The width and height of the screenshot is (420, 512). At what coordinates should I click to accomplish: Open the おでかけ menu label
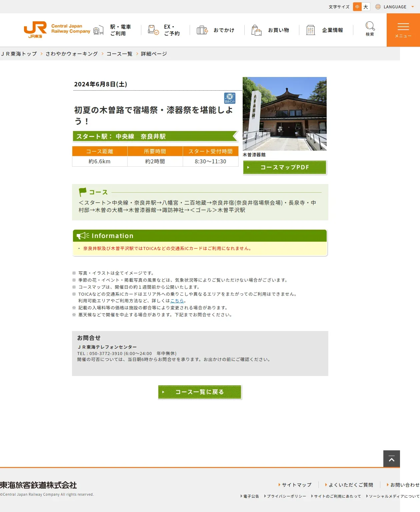pyautogui.click(x=224, y=30)
